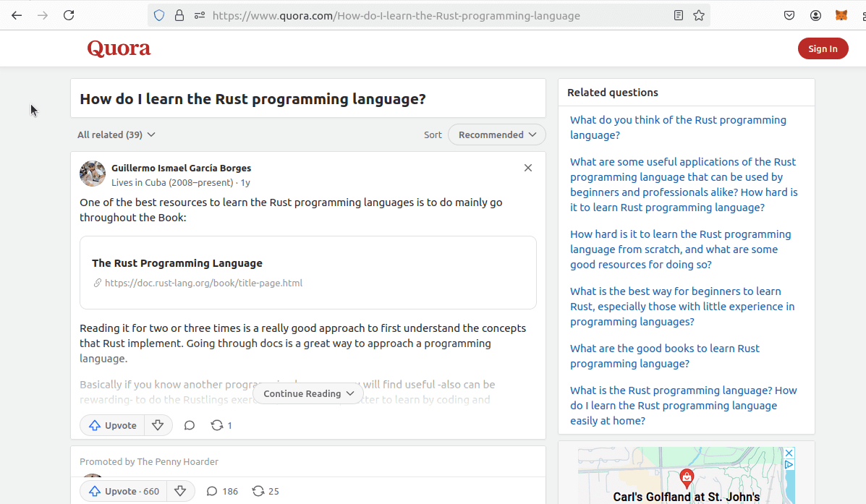Screen dimensions: 866x504
Task: Upvote Guillermo's answer
Action: tap(113, 425)
